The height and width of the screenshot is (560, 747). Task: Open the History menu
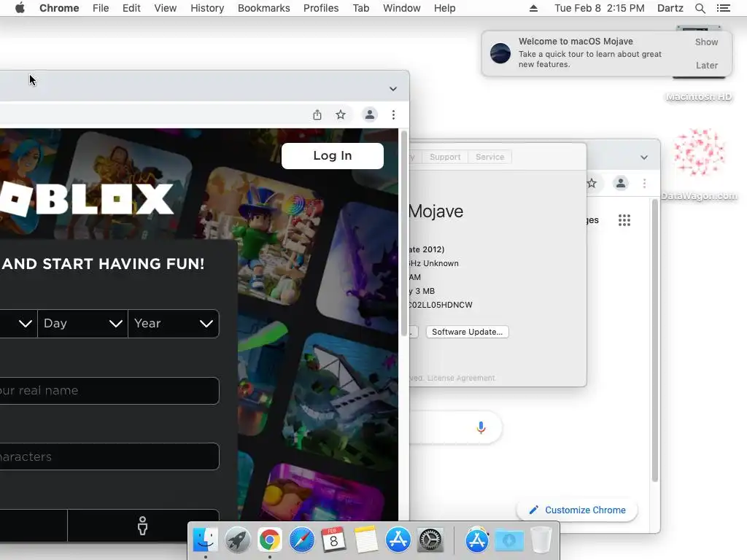pyautogui.click(x=207, y=8)
